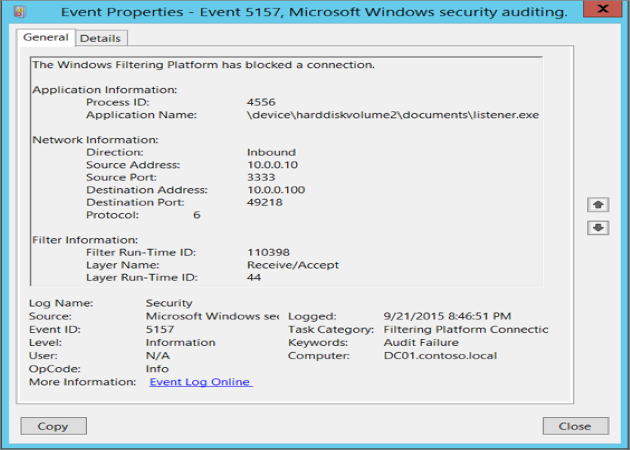
Task: Click the Event ID value 5157
Action: click(x=162, y=329)
